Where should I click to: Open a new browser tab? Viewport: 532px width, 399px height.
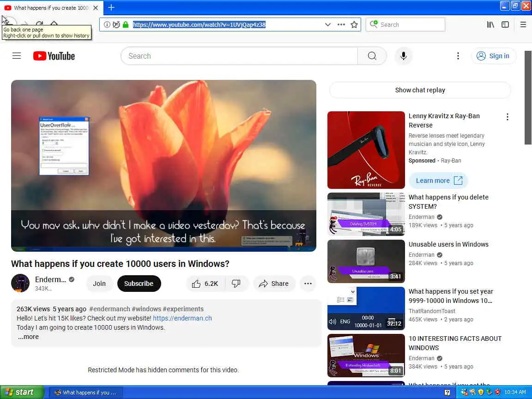coord(111,7)
